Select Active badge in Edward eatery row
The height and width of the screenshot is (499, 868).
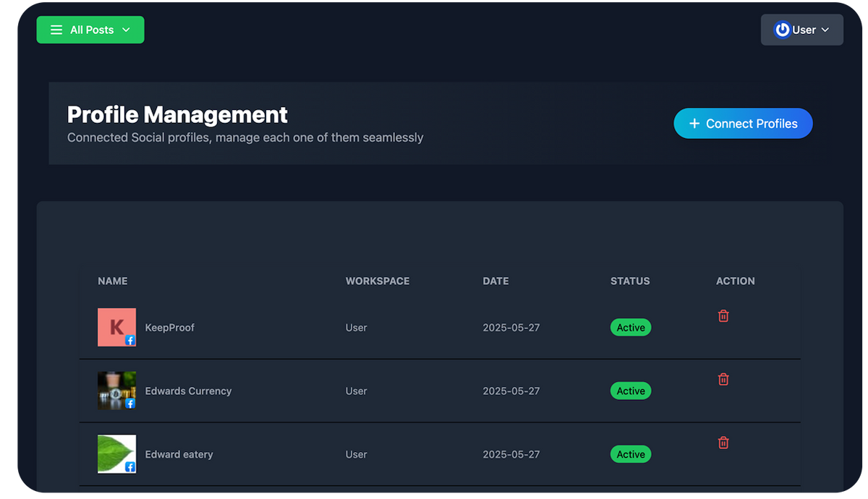point(631,455)
